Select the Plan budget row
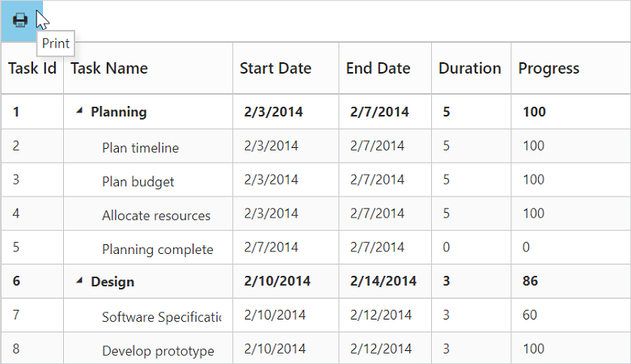 [x=138, y=182]
